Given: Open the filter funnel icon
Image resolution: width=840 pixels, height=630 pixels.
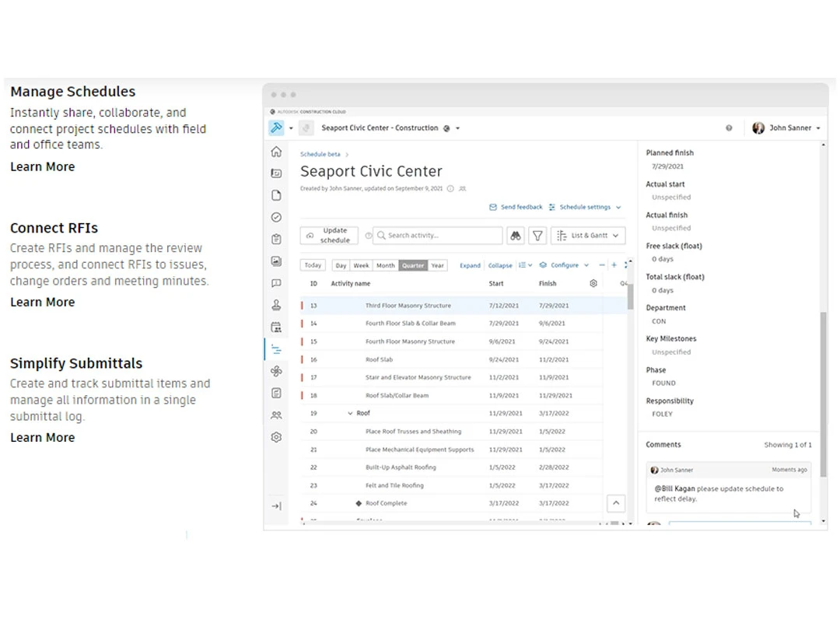Looking at the screenshot, I should pyautogui.click(x=537, y=235).
